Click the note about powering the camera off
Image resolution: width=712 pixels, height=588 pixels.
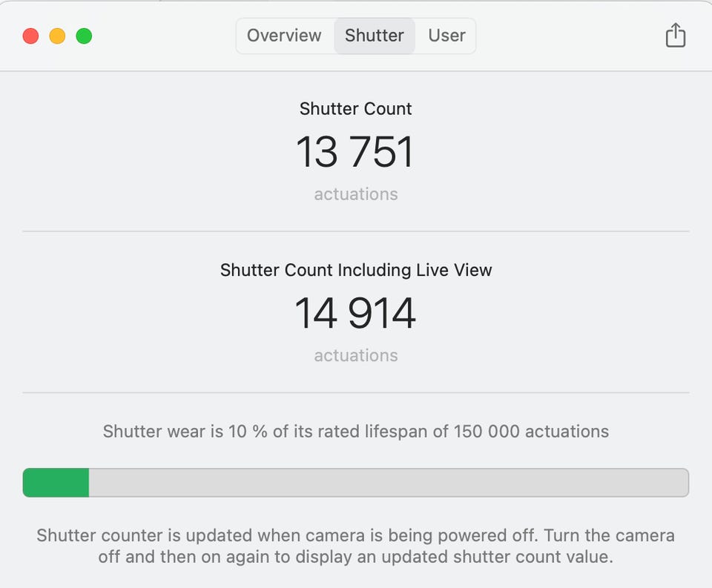click(356, 546)
